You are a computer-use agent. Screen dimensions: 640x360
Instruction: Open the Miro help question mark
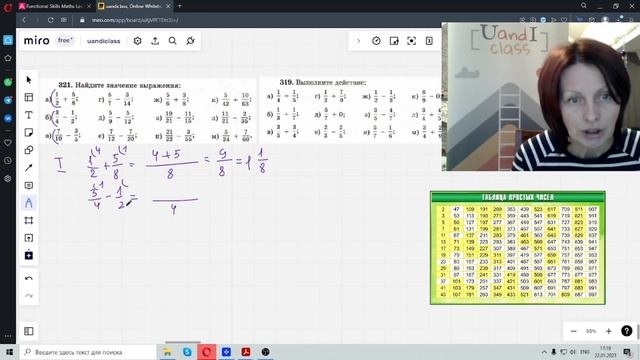[627, 331]
